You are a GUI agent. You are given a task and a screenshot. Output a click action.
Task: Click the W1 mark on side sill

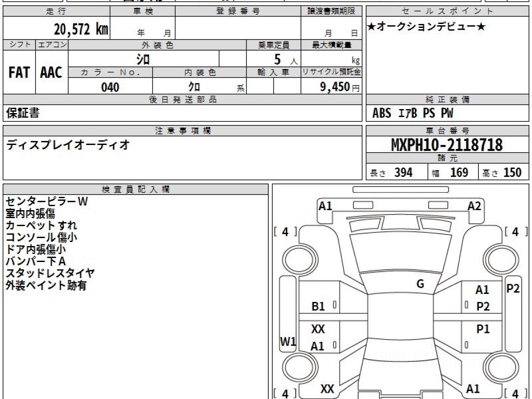(x=288, y=341)
